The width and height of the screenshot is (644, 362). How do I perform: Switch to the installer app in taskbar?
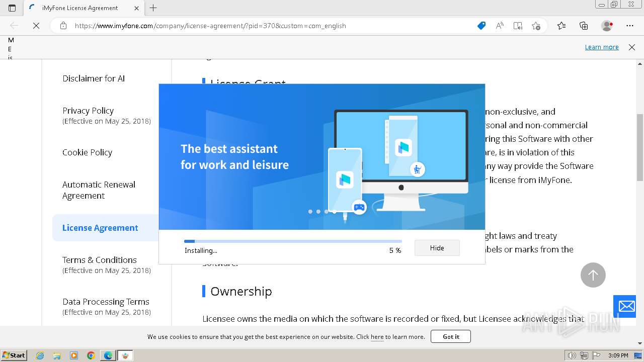tap(125, 355)
